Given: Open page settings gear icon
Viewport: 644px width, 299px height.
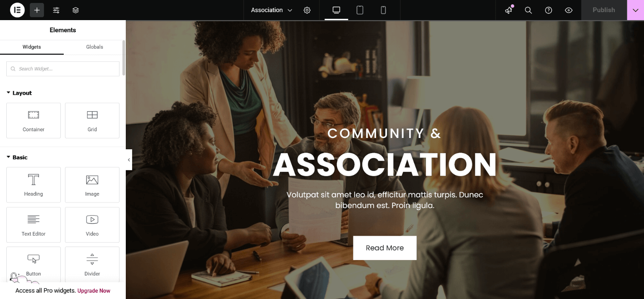Looking at the screenshot, I should 307,10.
